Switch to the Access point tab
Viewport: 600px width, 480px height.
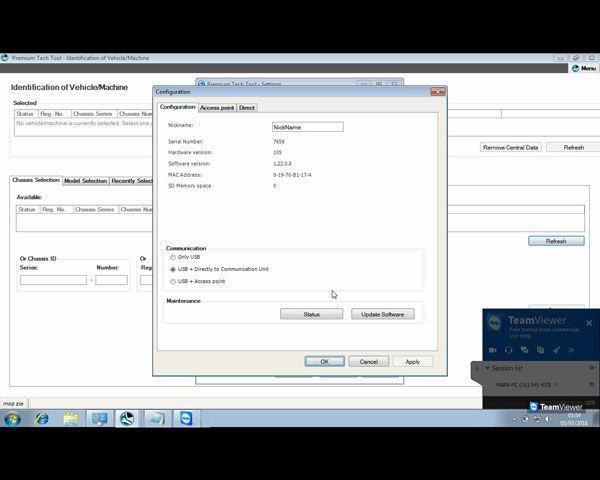(x=217, y=107)
